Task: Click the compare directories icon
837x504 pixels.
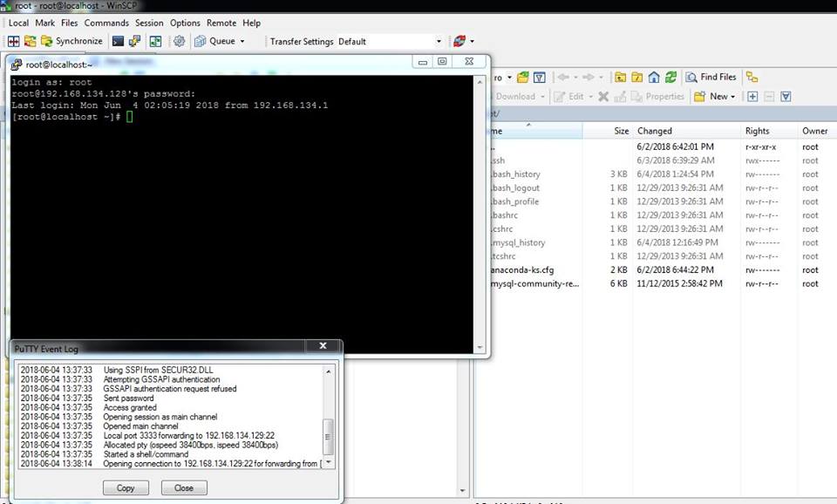Action: coord(14,41)
